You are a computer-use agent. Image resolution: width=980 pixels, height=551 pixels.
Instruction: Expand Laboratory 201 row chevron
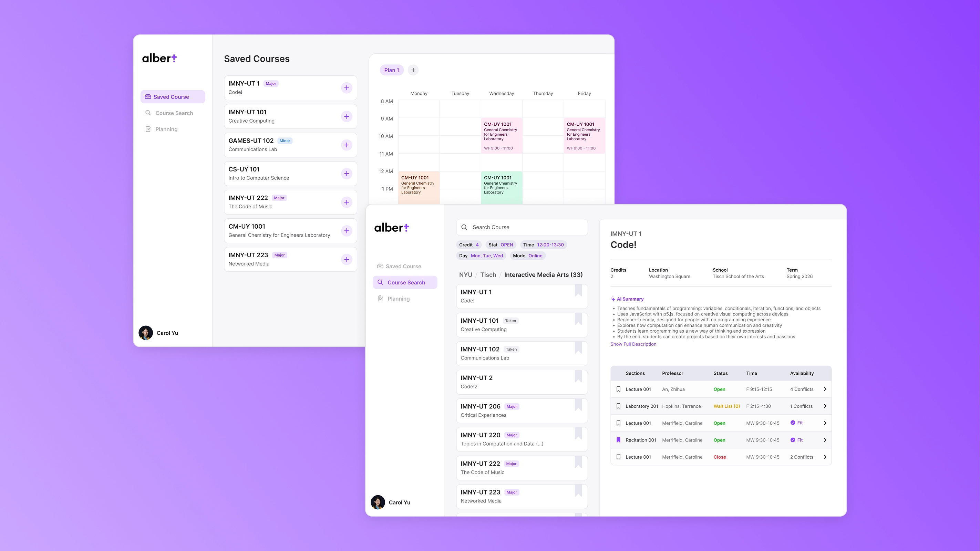[x=825, y=406]
